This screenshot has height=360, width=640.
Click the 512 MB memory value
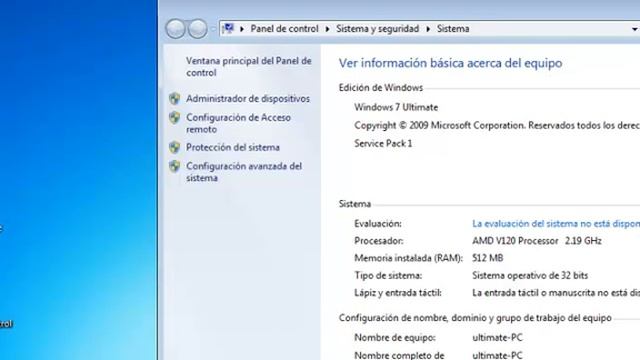487,258
